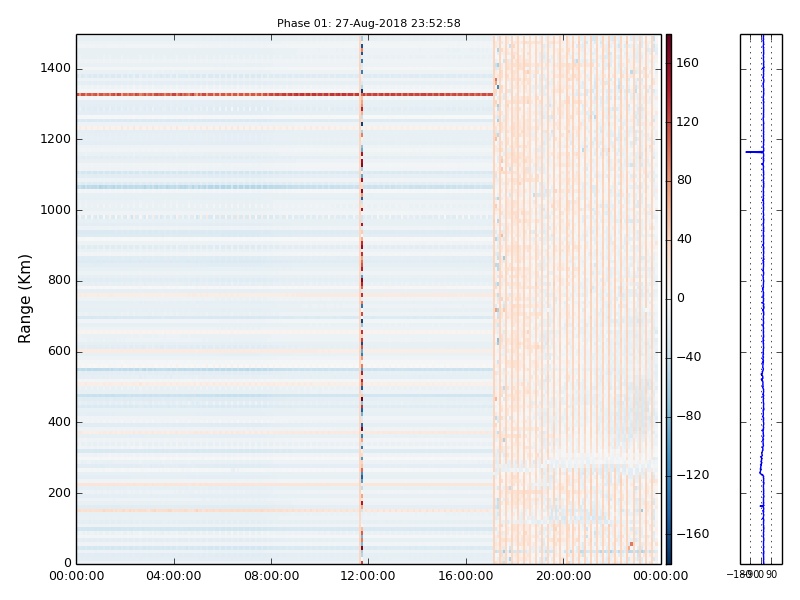Click the 20:00:00 time axis label
Image resolution: width=800 pixels, height=600 pixels.
[x=563, y=577]
